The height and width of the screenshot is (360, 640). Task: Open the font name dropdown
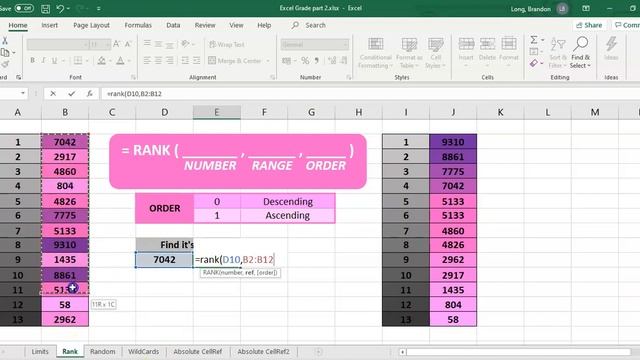point(85,44)
